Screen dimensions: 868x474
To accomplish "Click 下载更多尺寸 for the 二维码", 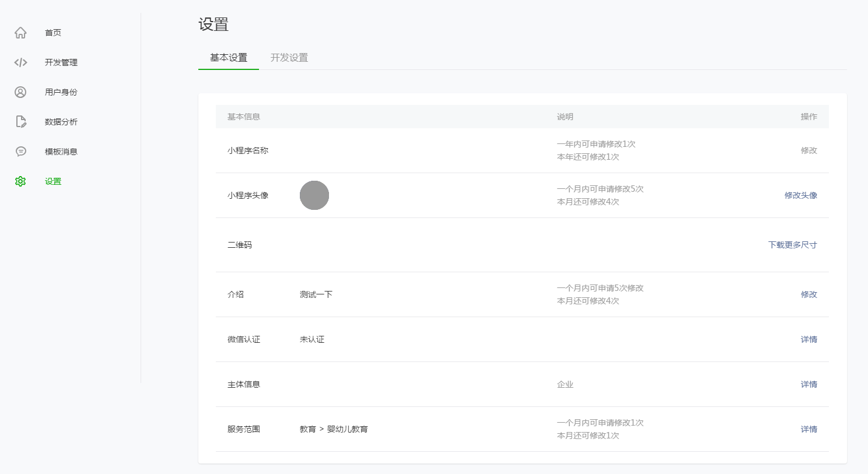I will click(x=792, y=245).
